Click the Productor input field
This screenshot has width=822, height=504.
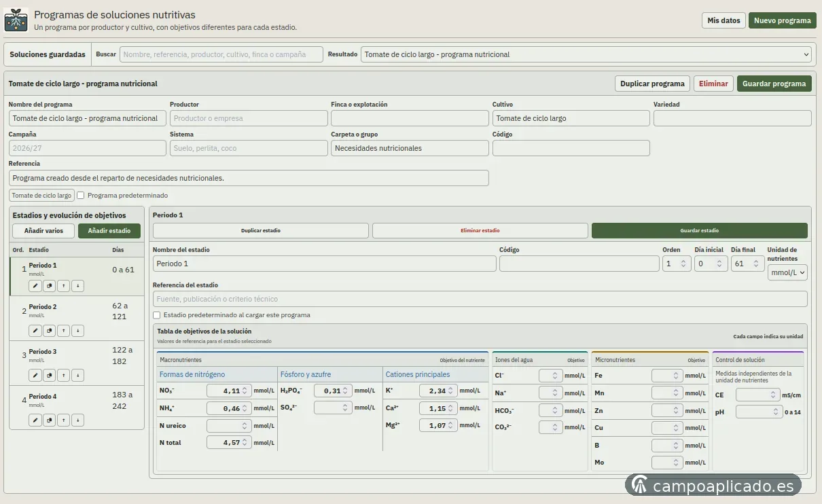click(x=249, y=118)
